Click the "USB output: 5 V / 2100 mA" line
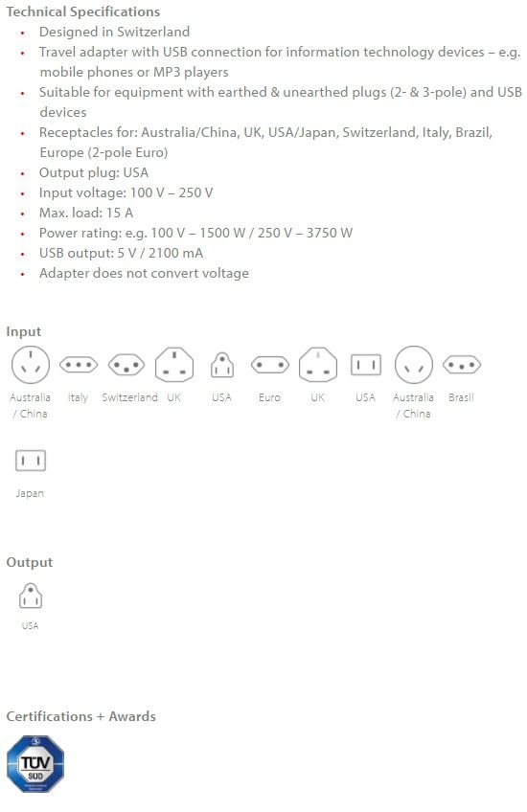Image resolution: width=527 pixels, height=812 pixels. coord(122,253)
